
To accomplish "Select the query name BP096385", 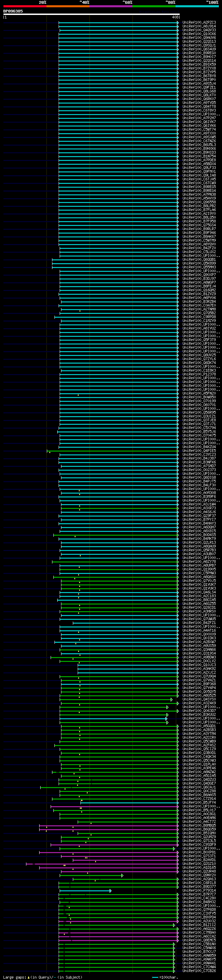I will pos(13,11).
